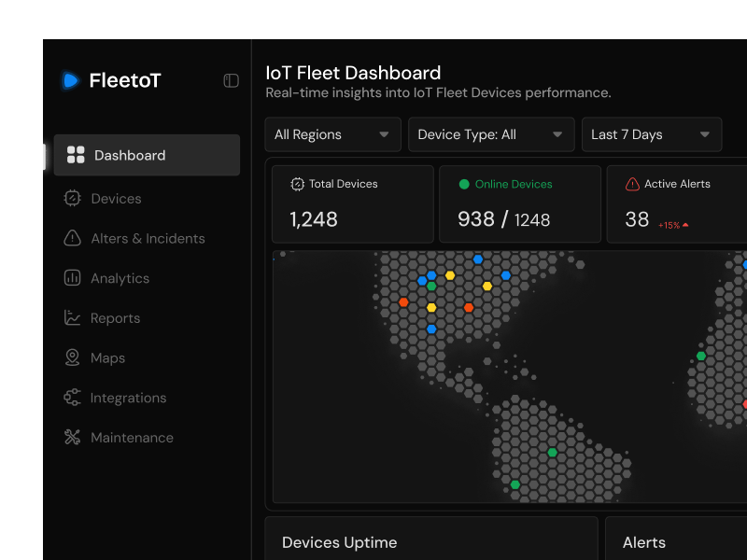Collapse the sidebar using the panel icon
The image size is (747, 560).
coord(231,80)
